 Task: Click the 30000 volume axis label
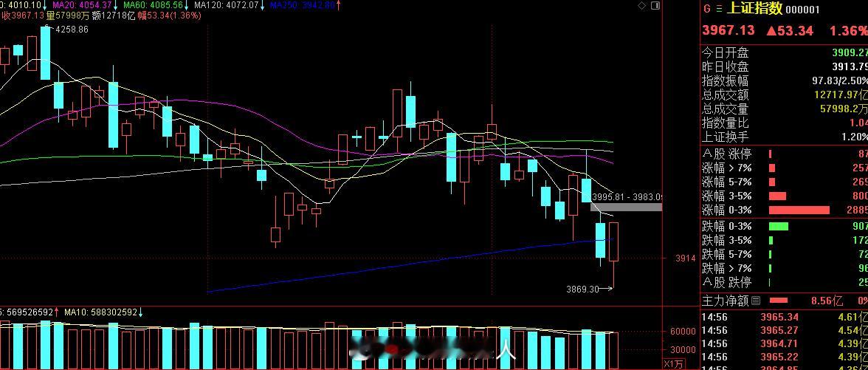coord(683,349)
